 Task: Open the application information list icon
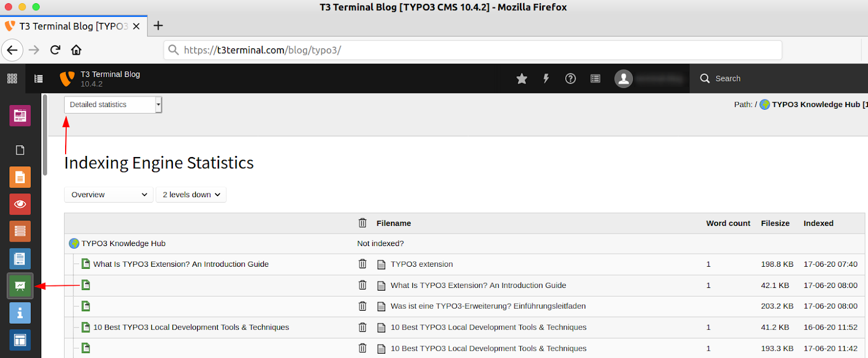coord(595,79)
